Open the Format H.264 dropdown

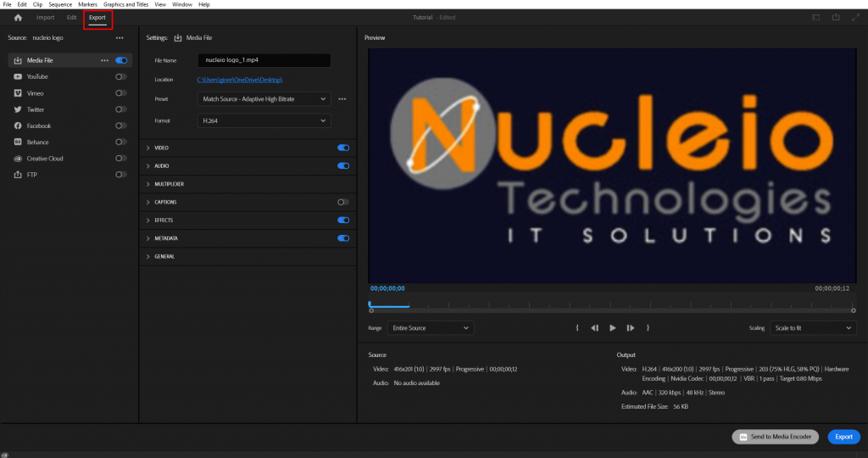pos(264,120)
